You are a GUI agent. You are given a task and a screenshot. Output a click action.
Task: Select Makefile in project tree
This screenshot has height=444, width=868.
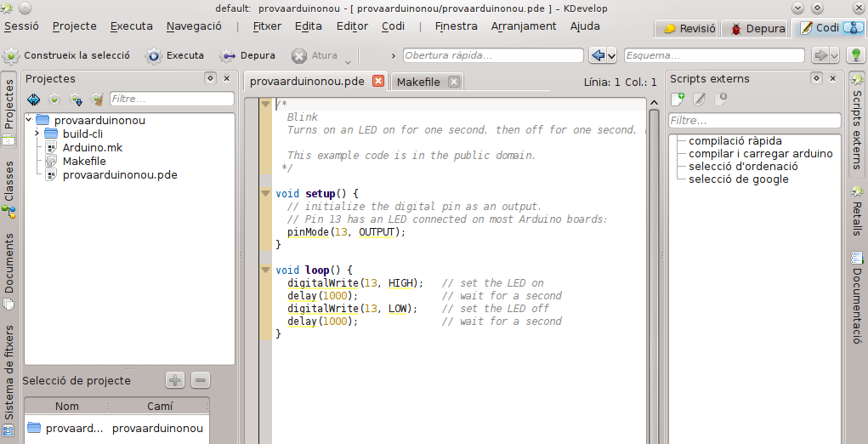tap(84, 161)
